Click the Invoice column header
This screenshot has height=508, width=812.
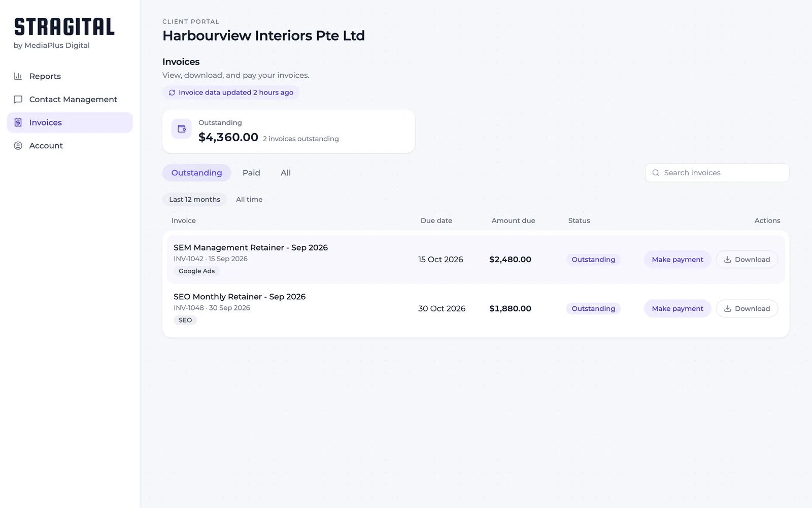click(x=183, y=221)
